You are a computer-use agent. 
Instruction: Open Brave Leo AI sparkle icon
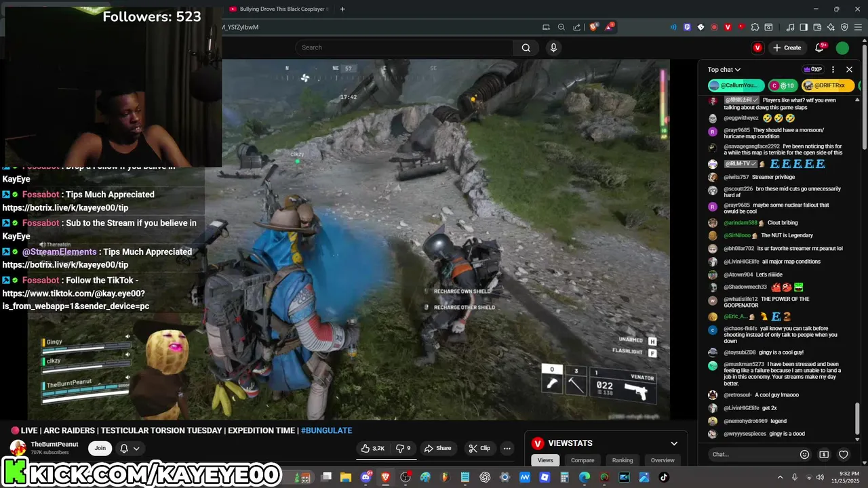point(831,27)
